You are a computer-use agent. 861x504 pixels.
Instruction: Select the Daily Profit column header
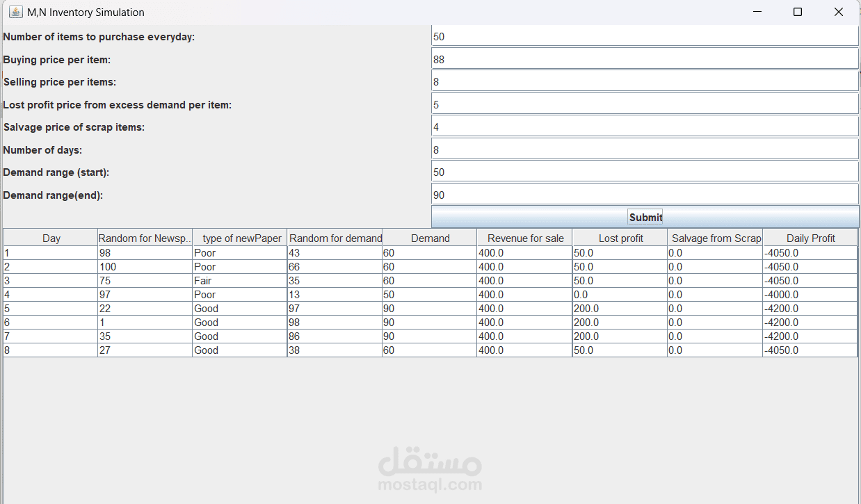click(810, 238)
